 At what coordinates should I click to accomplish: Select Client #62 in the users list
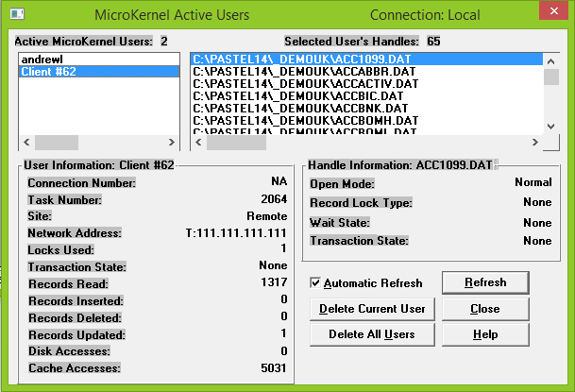[x=99, y=71]
